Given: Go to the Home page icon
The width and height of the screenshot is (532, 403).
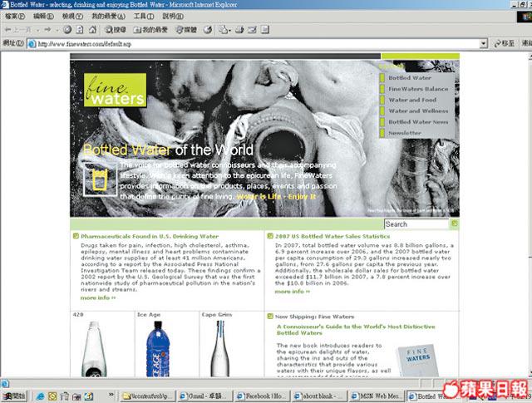Looking at the screenshot, I should [x=92, y=30].
